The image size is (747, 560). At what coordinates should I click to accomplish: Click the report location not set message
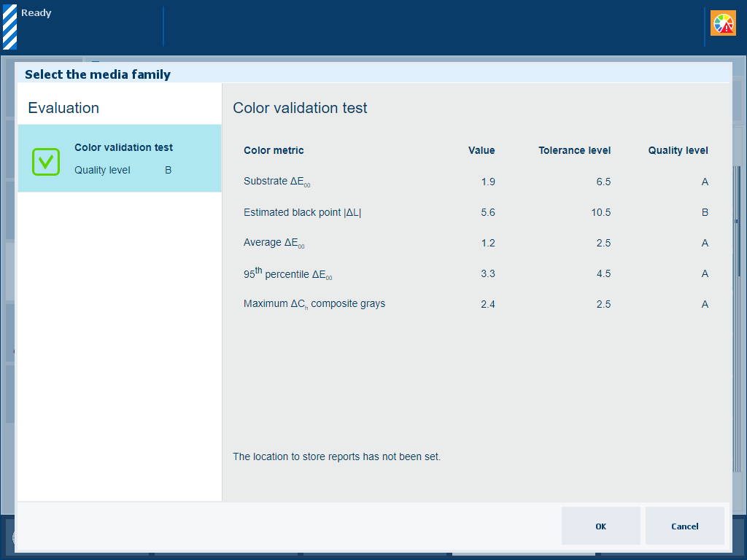pyautogui.click(x=336, y=457)
